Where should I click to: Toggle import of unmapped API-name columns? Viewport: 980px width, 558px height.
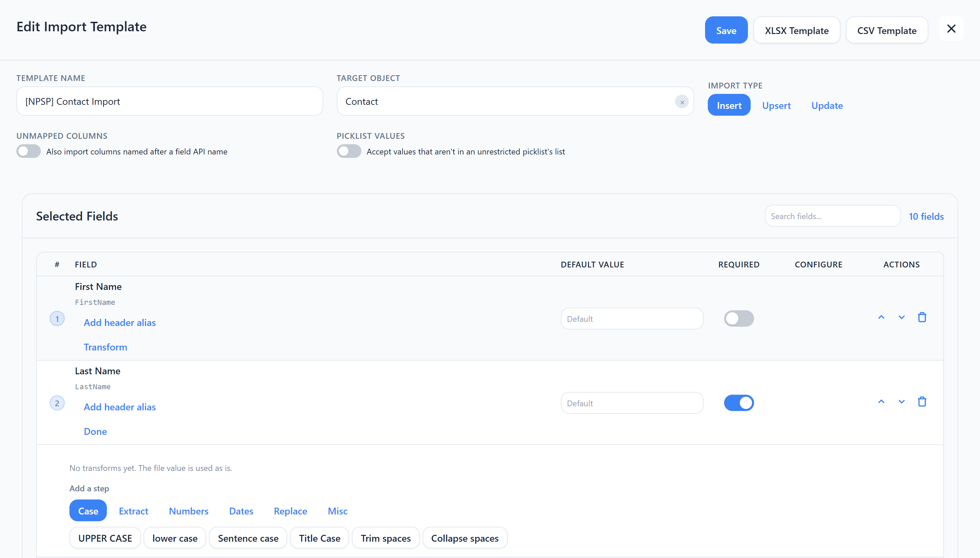coord(29,151)
